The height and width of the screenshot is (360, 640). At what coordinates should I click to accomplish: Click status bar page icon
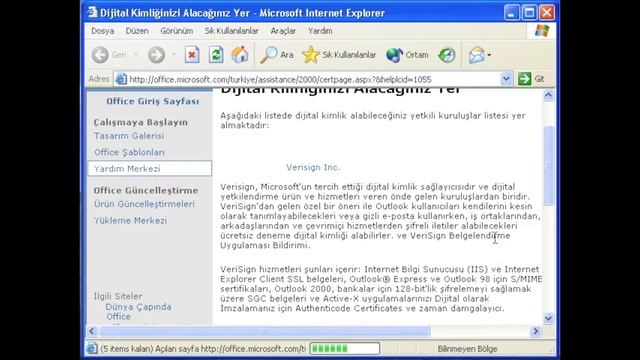[x=92, y=349]
